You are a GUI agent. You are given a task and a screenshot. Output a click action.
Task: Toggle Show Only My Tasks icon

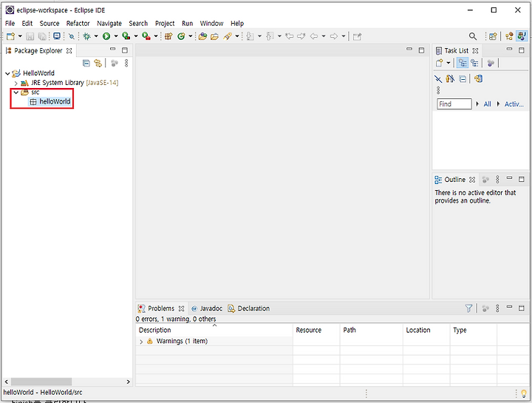pyautogui.click(x=450, y=79)
